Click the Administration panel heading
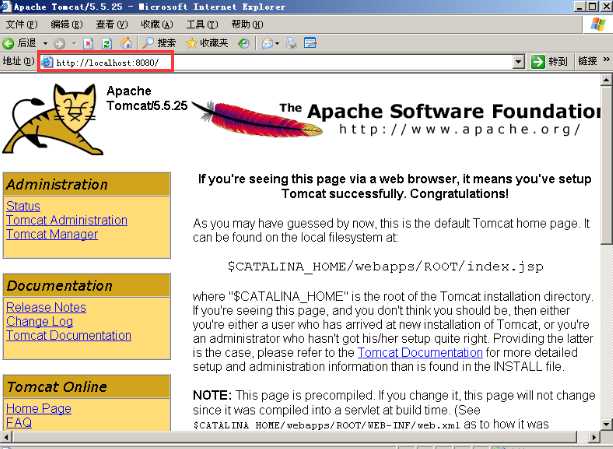Viewport: 613px width, 449px height. tap(86, 184)
